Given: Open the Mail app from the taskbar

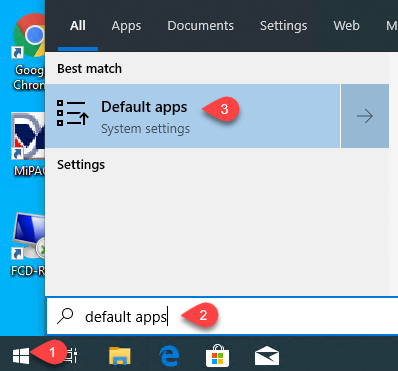Looking at the screenshot, I should (x=267, y=356).
